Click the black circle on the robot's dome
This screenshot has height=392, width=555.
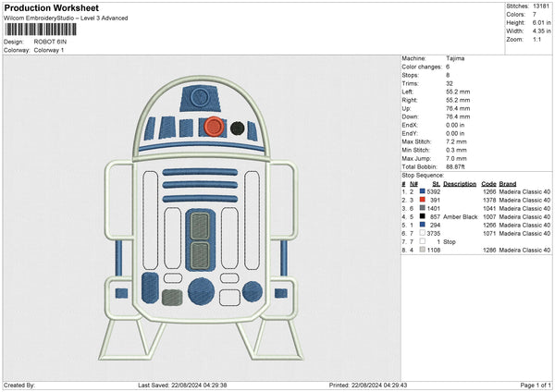point(238,128)
